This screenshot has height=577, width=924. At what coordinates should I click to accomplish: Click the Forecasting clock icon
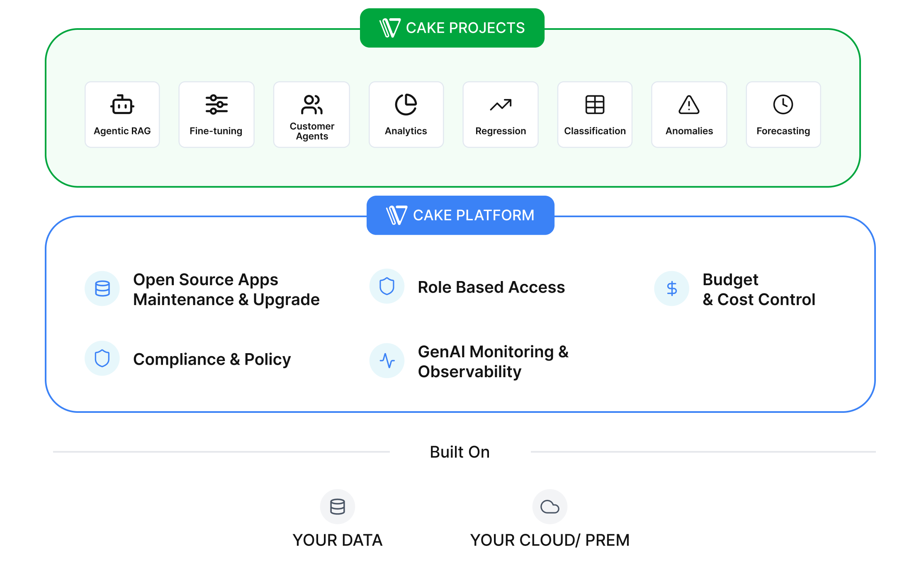pos(783,104)
